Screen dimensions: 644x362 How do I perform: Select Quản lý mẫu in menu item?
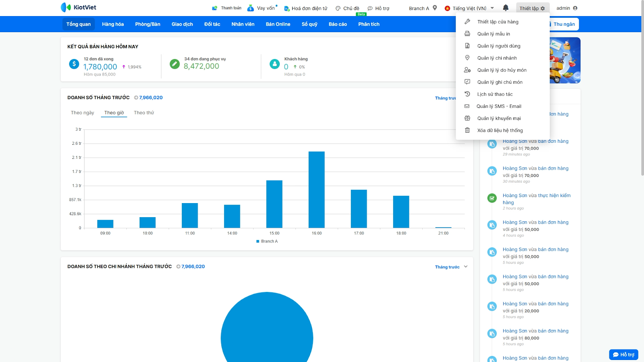[x=493, y=34]
